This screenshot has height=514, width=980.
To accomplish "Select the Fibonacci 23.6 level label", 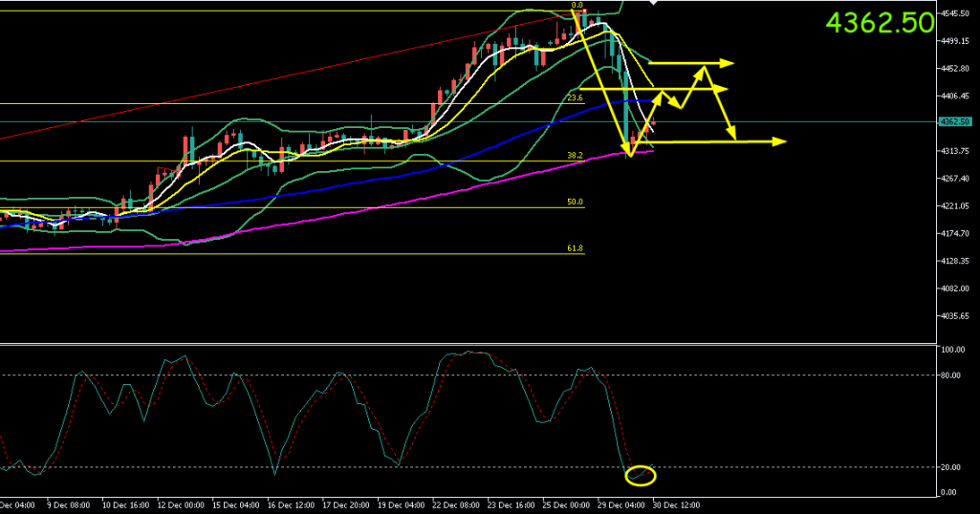I will [575, 97].
